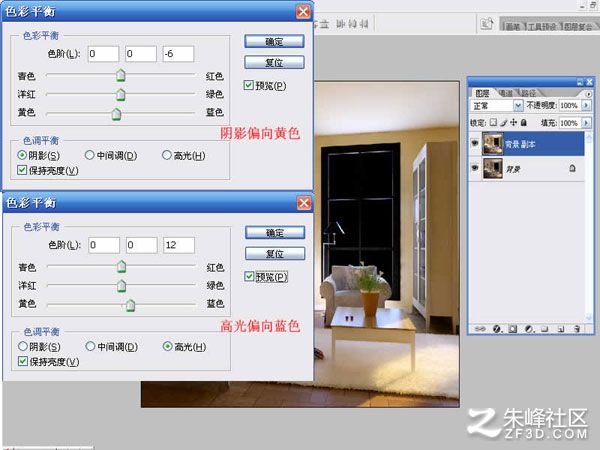Toggle the lock position move icon
Screen dimensions: 600x450
[514, 122]
